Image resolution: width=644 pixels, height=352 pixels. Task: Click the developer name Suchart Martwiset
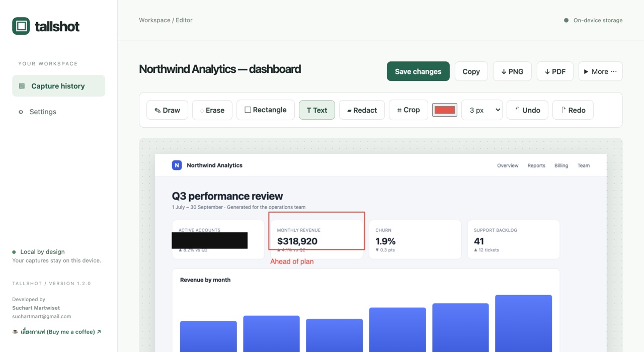point(36,308)
